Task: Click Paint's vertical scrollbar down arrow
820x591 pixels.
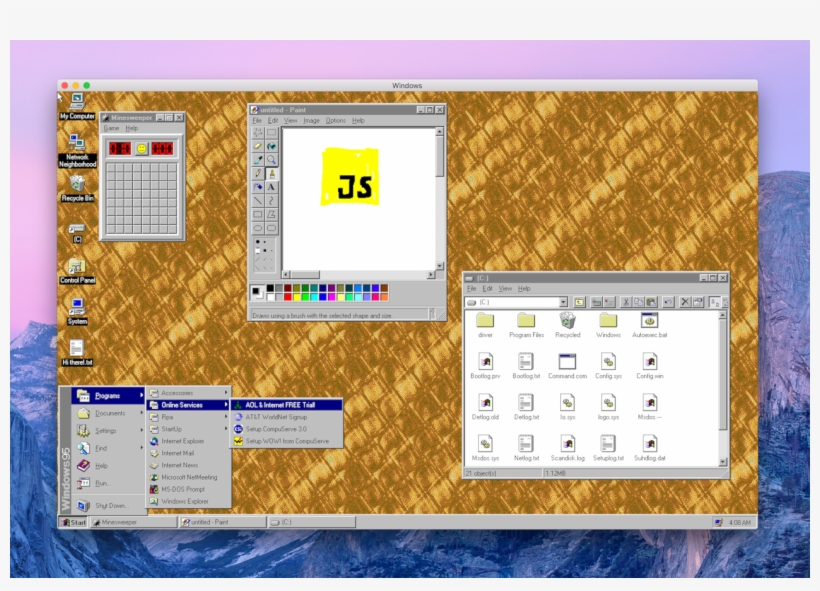Action: [440, 266]
